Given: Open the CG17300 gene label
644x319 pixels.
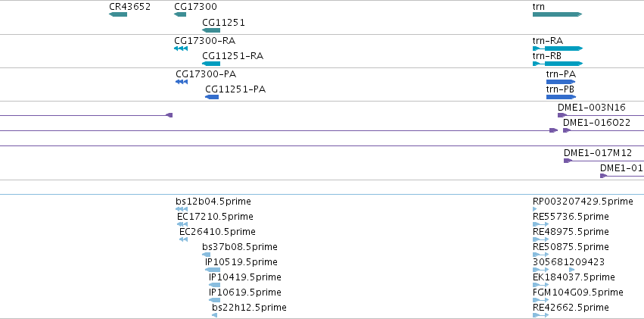Looking at the screenshot, I should click(195, 7).
